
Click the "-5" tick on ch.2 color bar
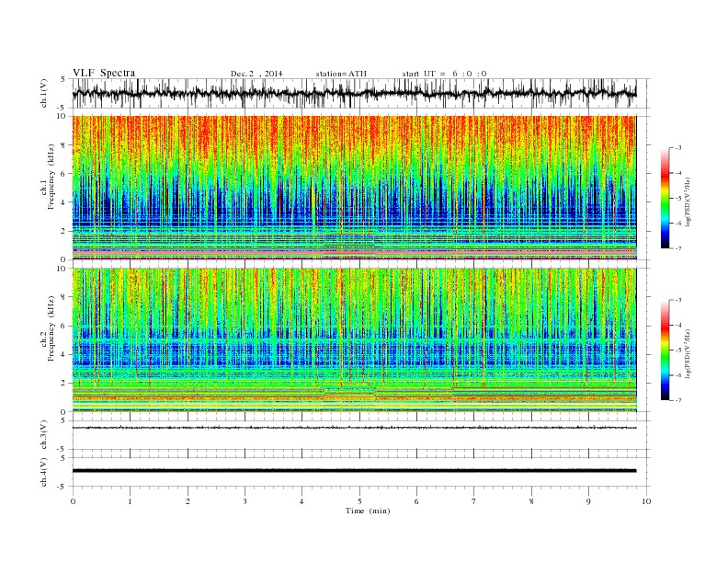point(678,350)
